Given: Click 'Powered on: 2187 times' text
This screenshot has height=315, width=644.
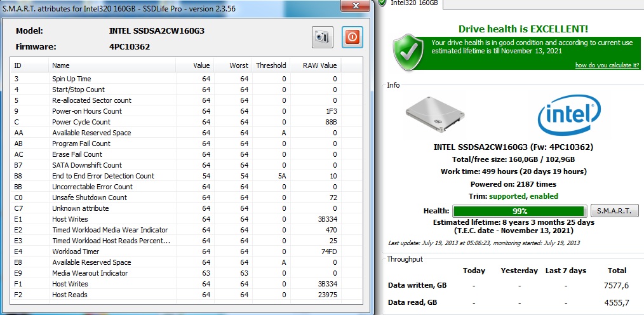Looking at the screenshot, I should (x=513, y=184).
